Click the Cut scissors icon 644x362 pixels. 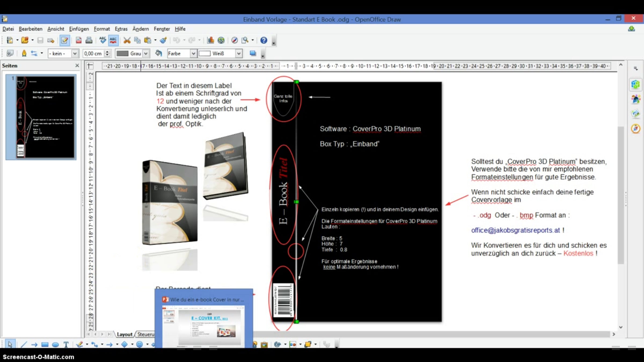(x=127, y=40)
